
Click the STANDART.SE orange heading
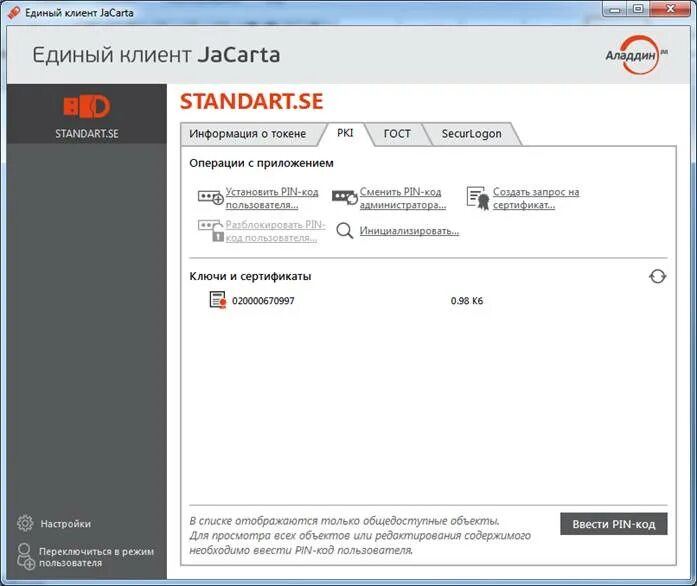252,101
